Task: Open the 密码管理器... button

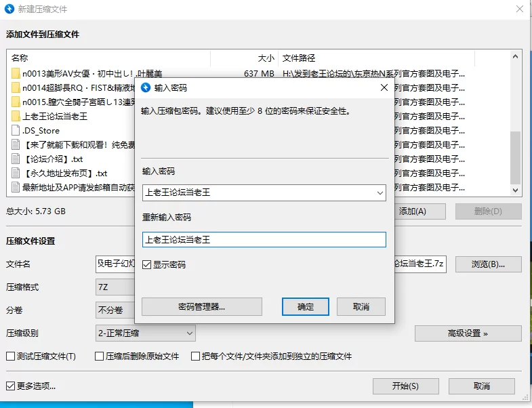Action: point(201,307)
